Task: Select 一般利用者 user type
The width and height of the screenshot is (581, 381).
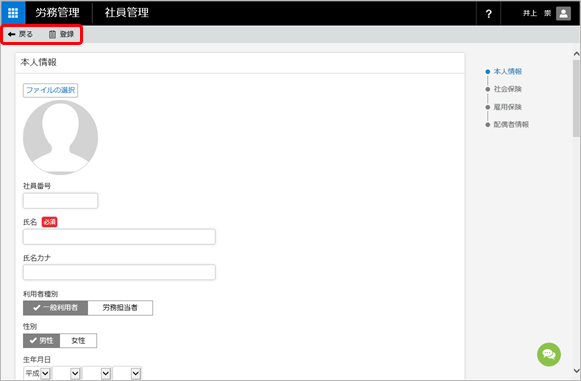Action: 56,308
